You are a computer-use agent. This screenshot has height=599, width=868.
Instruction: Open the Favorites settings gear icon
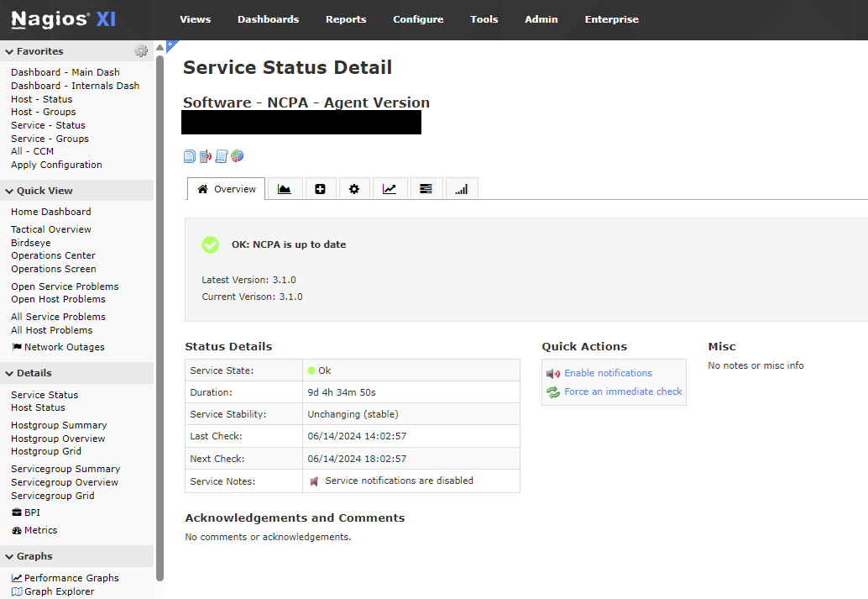141,51
